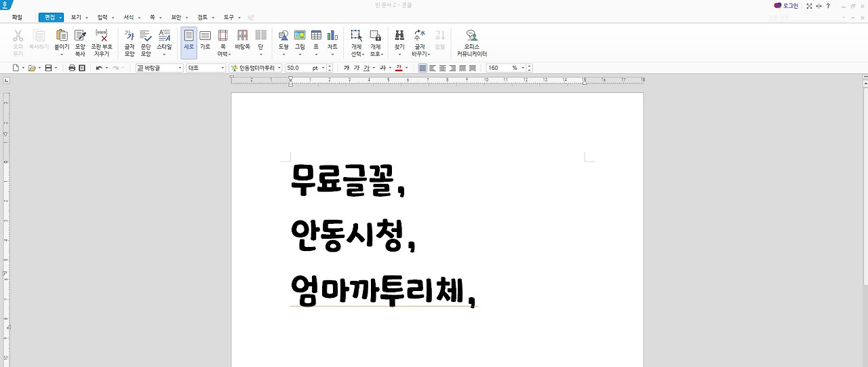Open the 서식 (Format) menu

coord(128,16)
